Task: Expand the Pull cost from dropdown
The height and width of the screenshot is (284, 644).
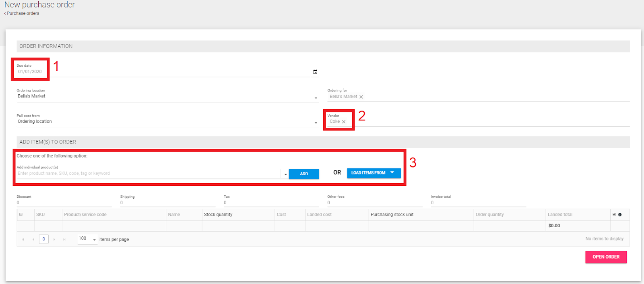Action: (x=316, y=123)
